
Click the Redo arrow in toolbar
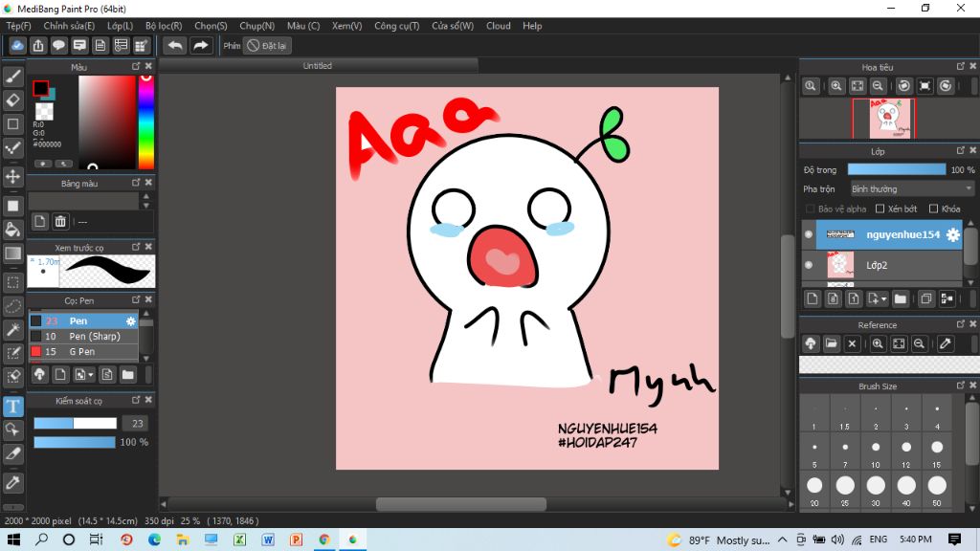pos(201,46)
